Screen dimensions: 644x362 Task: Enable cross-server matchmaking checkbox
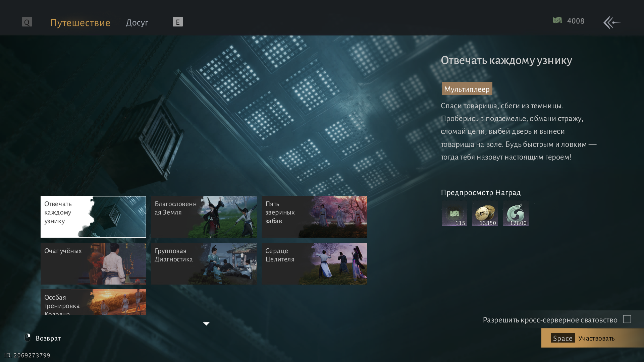(627, 319)
